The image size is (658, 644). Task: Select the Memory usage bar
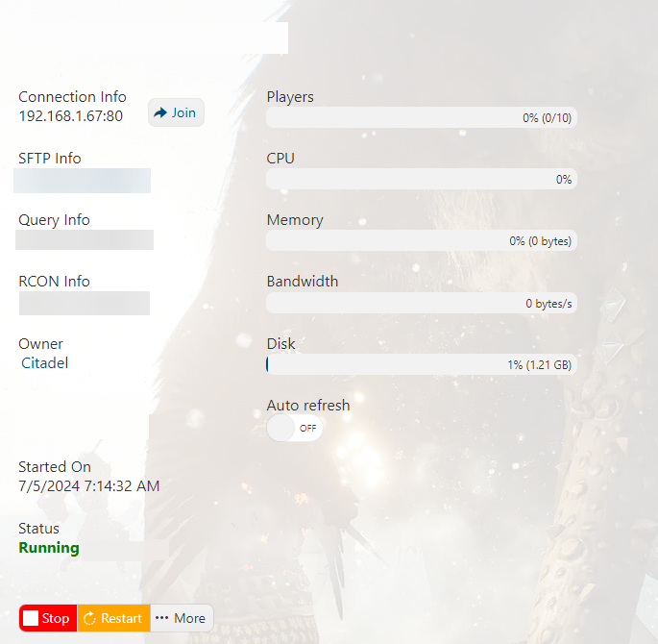click(x=421, y=240)
